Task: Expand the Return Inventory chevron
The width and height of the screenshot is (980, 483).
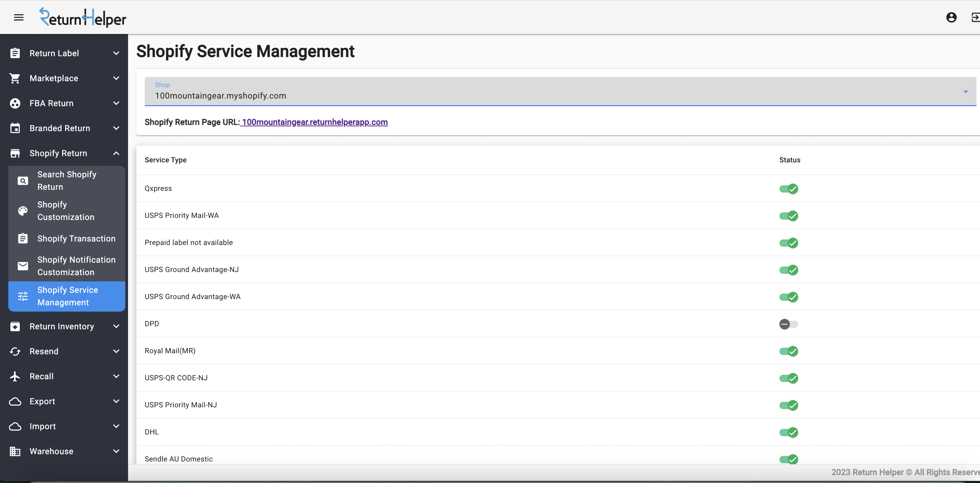Action: point(116,326)
